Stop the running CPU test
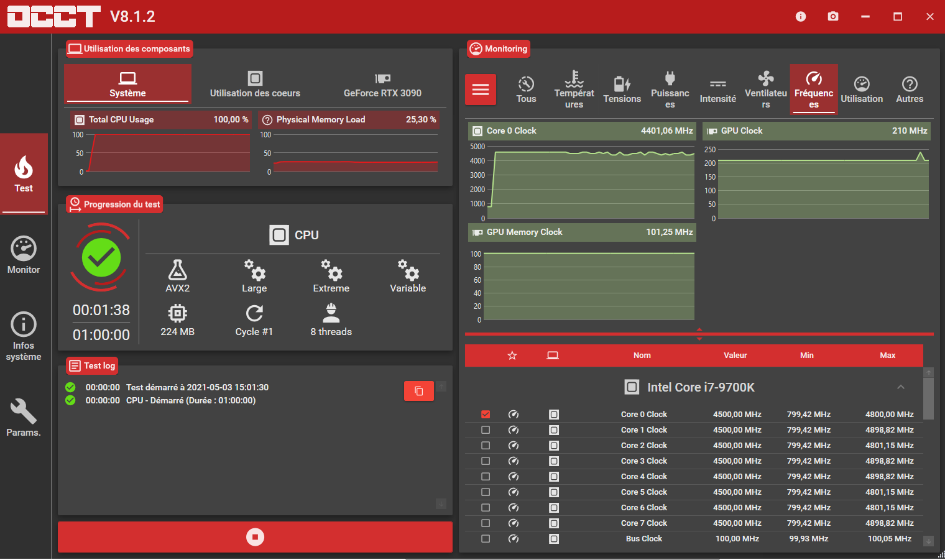Viewport: 945px width, 560px height. click(x=255, y=537)
